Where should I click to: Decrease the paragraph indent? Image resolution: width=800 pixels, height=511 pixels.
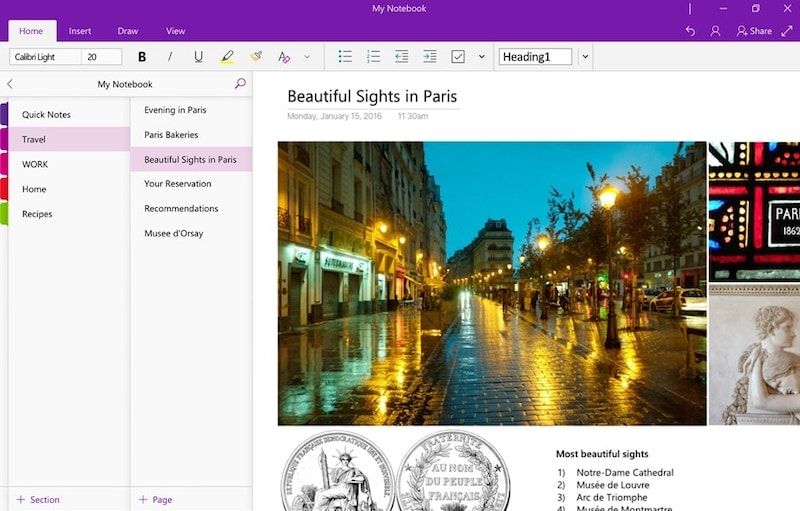click(x=401, y=57)
